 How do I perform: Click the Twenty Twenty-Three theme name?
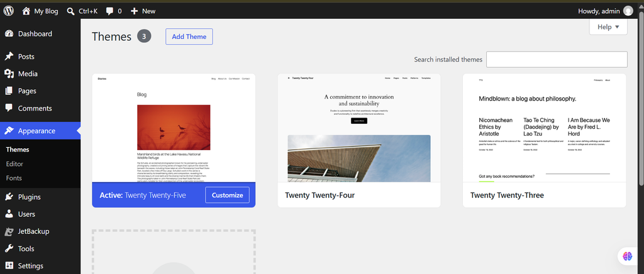[x=507, y=195]
